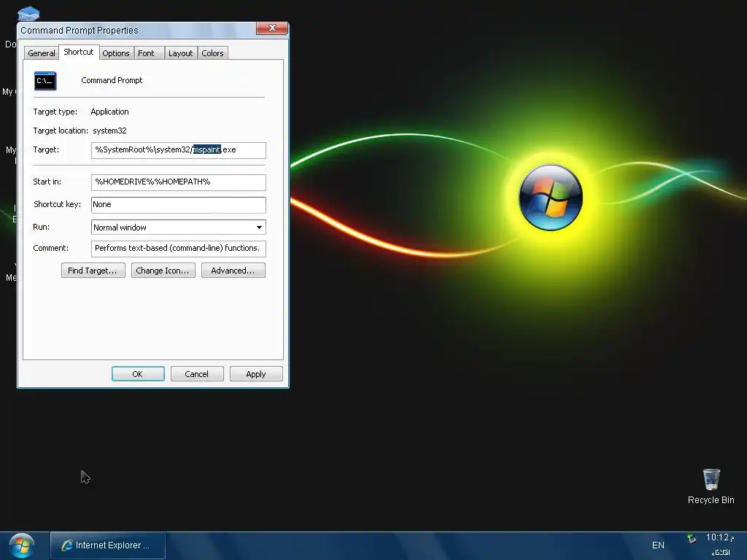Click the Start in text field
This screenshot has height=560, width=747.
point(178,182)
